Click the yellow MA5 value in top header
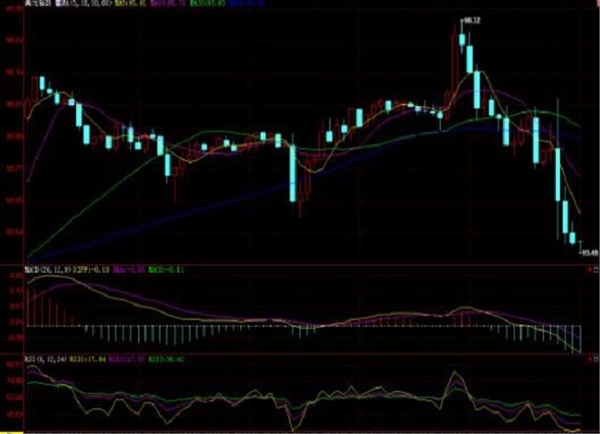Viewport: 600px width, 434px height. tap(130, 3)
